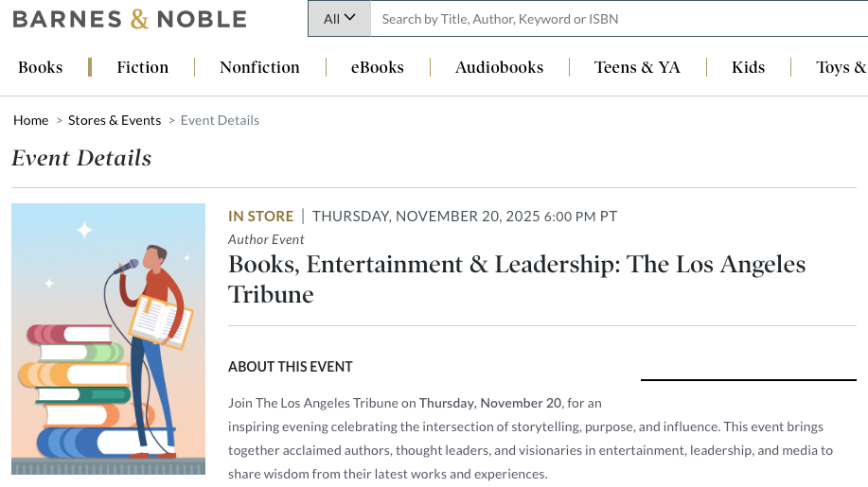Open the Teens & YA menu
The width and height of the screenshot is (868, 487).
tap(637, 67)
